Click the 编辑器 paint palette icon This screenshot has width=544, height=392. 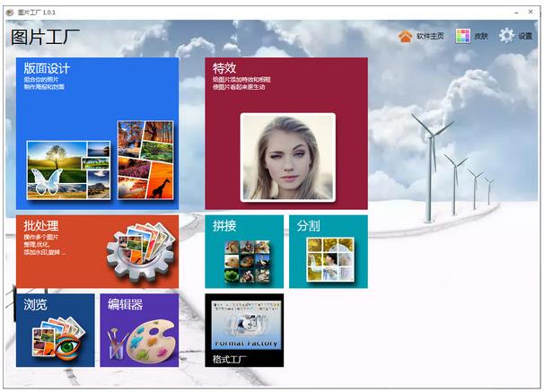(x=139, y=341)
